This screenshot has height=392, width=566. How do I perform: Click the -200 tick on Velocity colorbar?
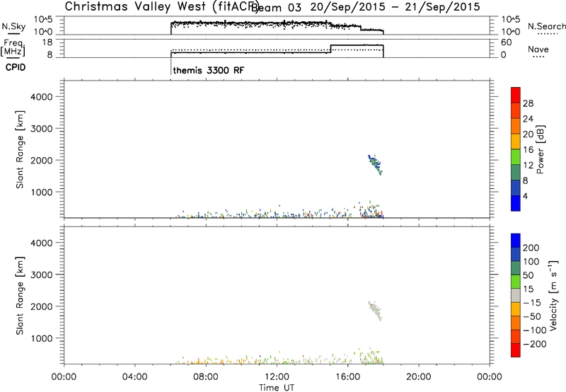(x=533, y=344)
